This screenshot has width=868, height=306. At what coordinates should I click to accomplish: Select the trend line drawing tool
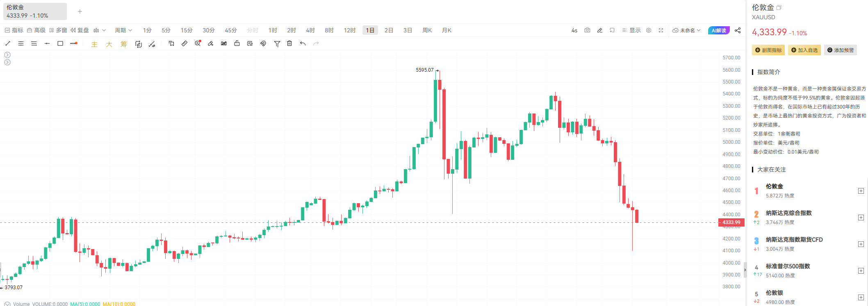click(x=8, y=43)
